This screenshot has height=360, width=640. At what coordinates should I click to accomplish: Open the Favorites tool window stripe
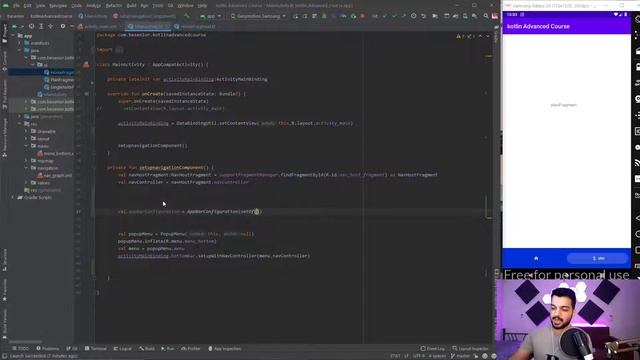[x=4, y=290]
